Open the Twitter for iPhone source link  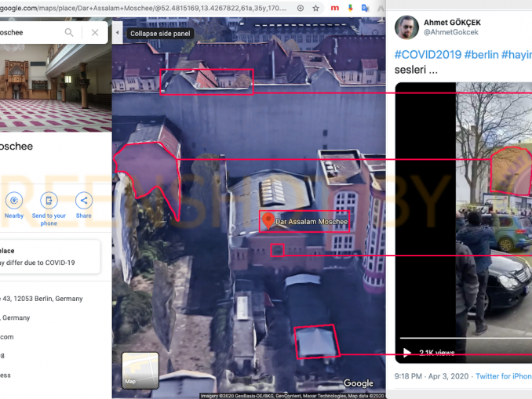504,376
